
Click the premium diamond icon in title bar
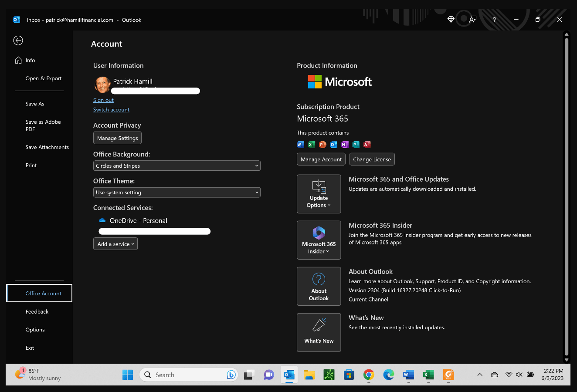click(451, 20)
